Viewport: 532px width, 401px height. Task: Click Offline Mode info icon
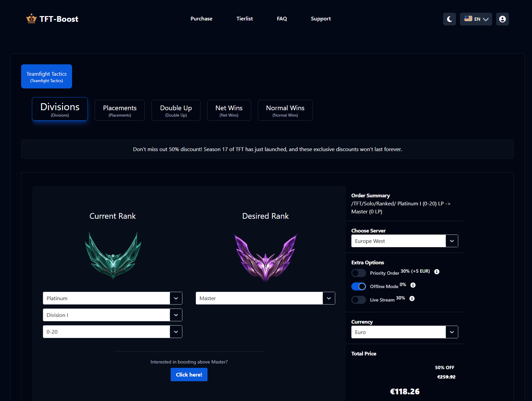click(413, 285)
